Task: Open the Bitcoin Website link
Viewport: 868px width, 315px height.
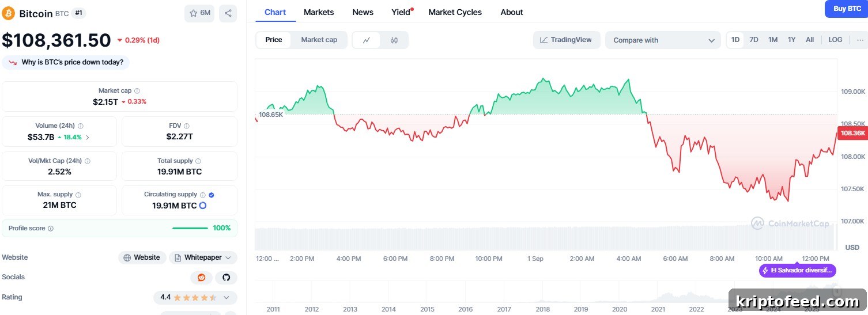Action: point(142,257)
